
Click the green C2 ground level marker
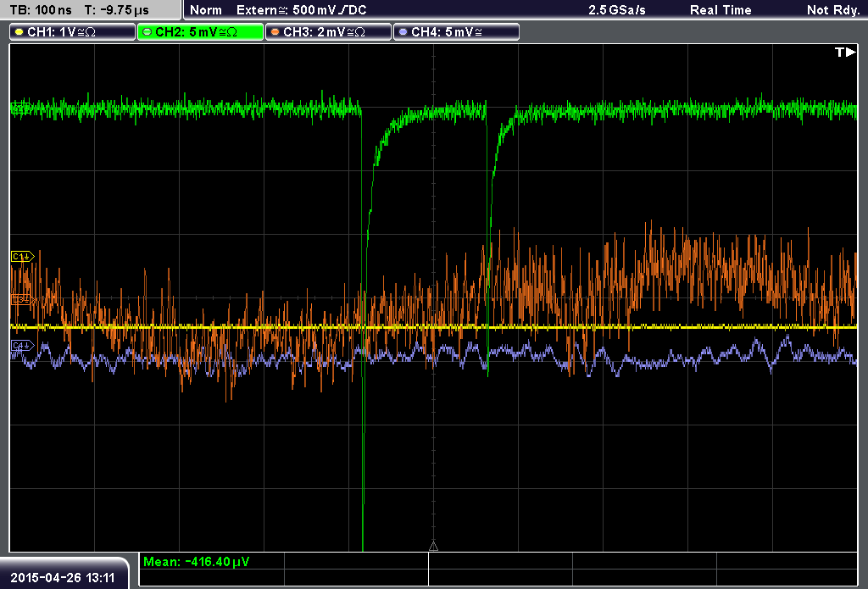21,108
